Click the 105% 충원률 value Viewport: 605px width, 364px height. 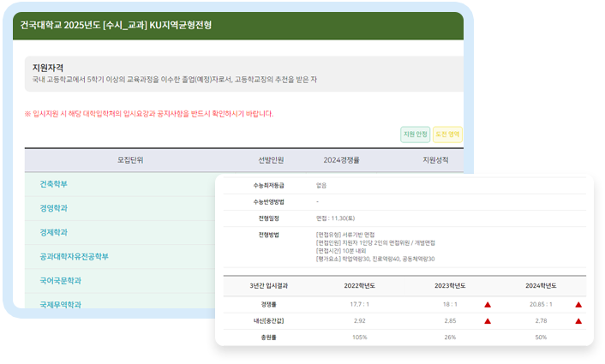pos(360,337)
